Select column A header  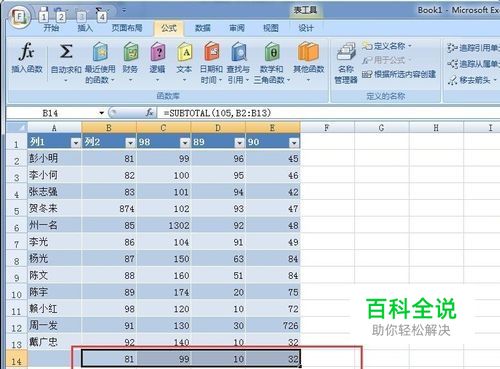click(x=54, y=127)
